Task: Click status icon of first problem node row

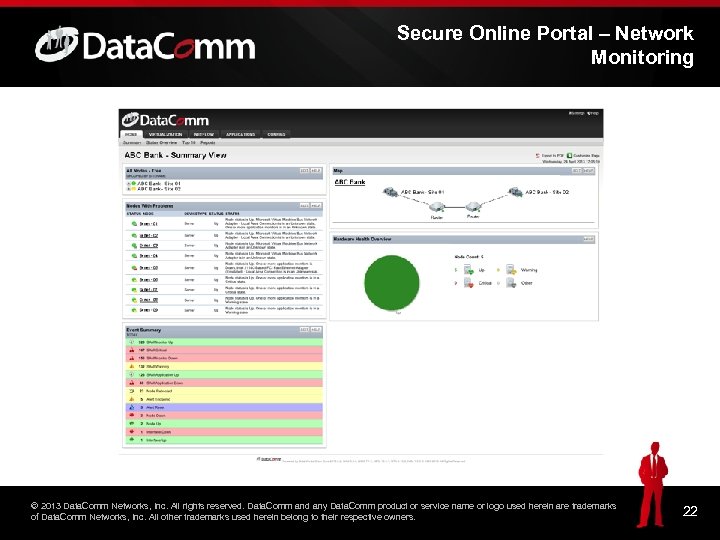Action: (134, 224)
